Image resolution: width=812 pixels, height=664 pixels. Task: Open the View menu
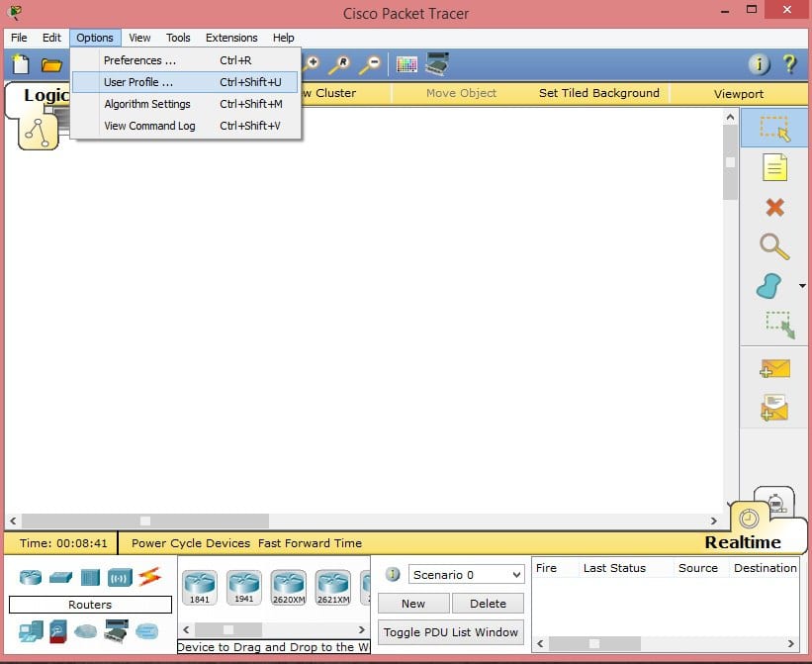point(139,38)
